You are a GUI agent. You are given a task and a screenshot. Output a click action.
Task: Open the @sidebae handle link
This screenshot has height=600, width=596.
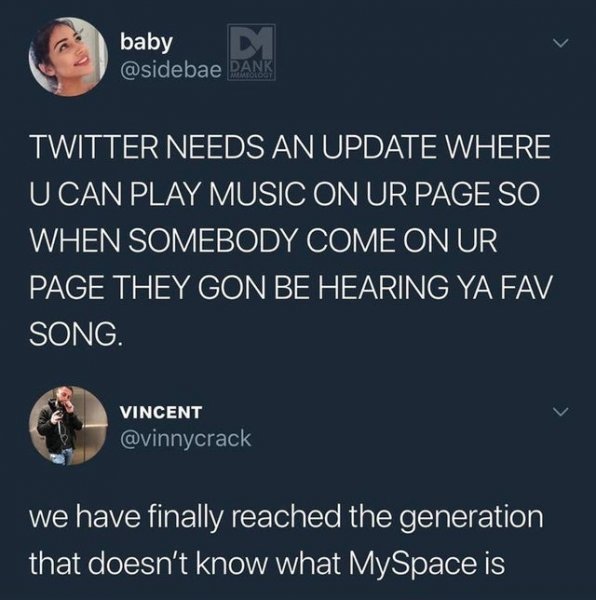[x=171, y=70]
